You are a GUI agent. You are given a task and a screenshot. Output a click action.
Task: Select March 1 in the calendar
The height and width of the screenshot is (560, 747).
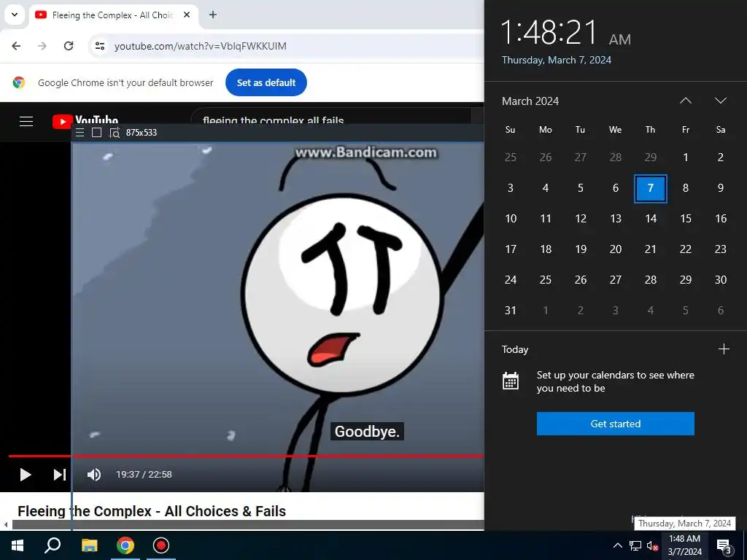pyautogui.click(x=686, y=157)
